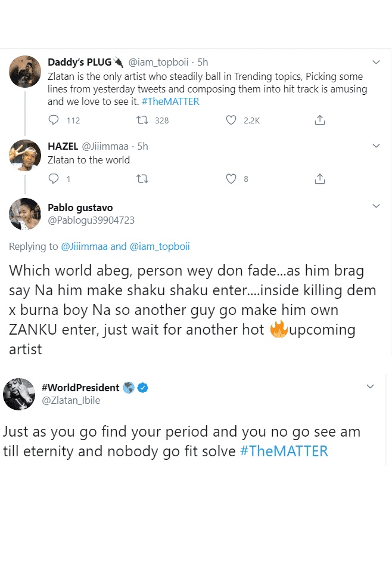Retweet Daddy's PLUG tweet

tap(142, 120)
